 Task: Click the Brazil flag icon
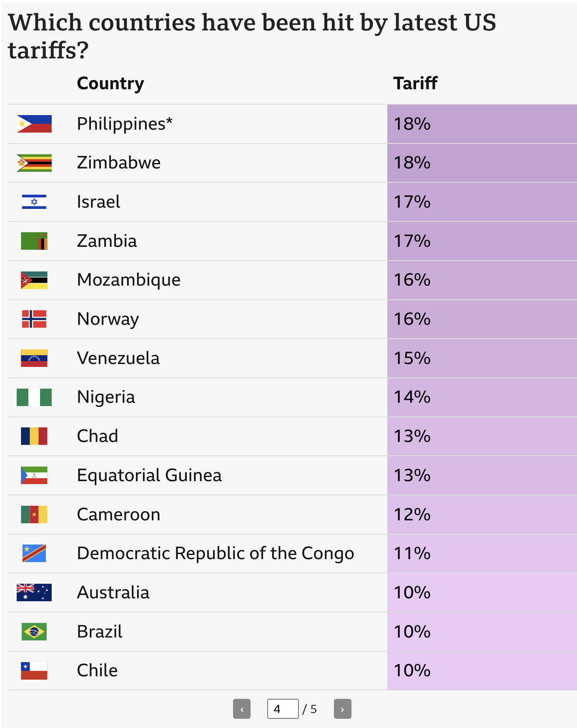coord(34,632)
